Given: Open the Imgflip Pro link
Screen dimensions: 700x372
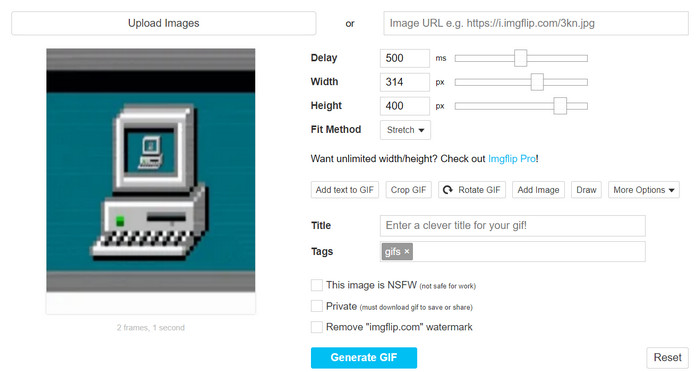Looking at the screenshot, I should (x=512, y=159).
